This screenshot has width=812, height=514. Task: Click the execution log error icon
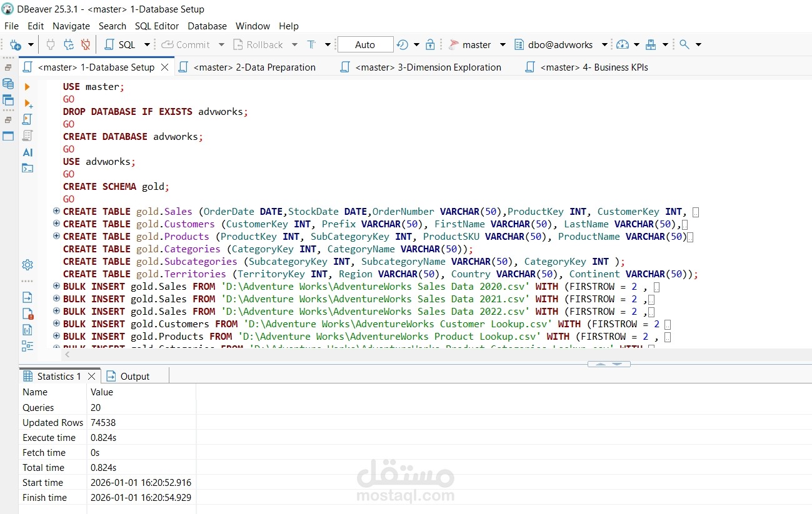[27, 314]
